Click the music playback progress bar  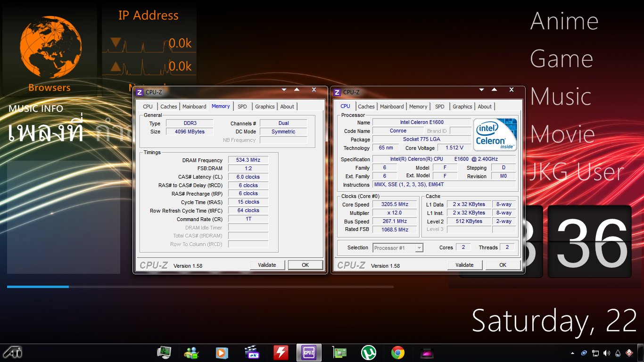pos(200,287)
